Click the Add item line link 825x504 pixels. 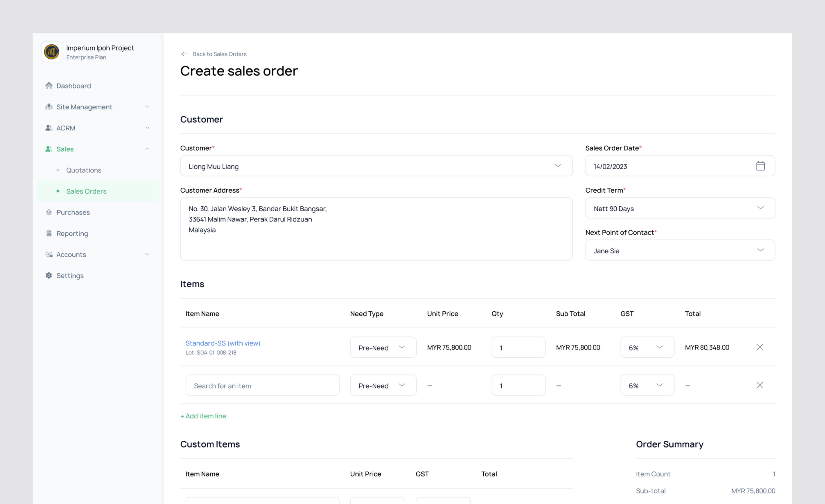[x=203, y=416]
